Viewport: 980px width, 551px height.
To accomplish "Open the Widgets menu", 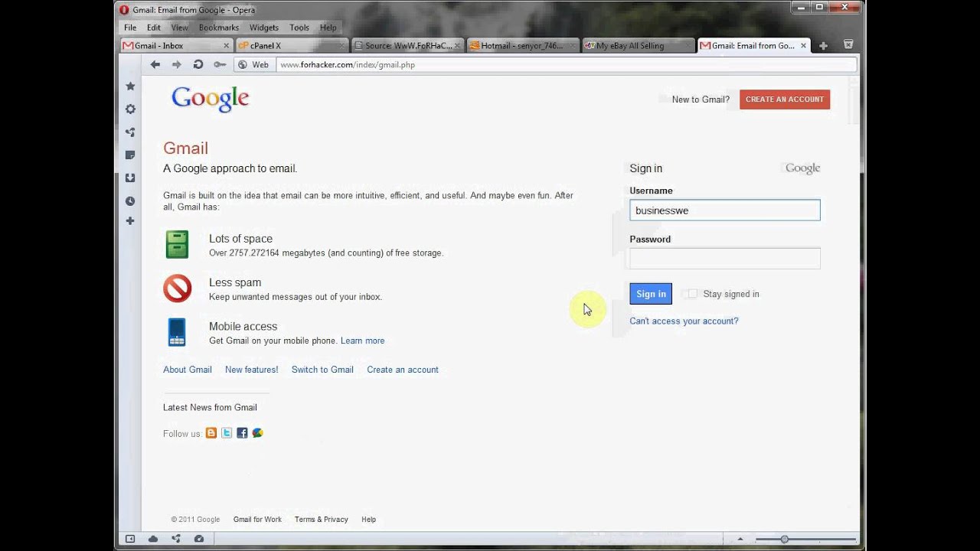I will tap(264, 28).
